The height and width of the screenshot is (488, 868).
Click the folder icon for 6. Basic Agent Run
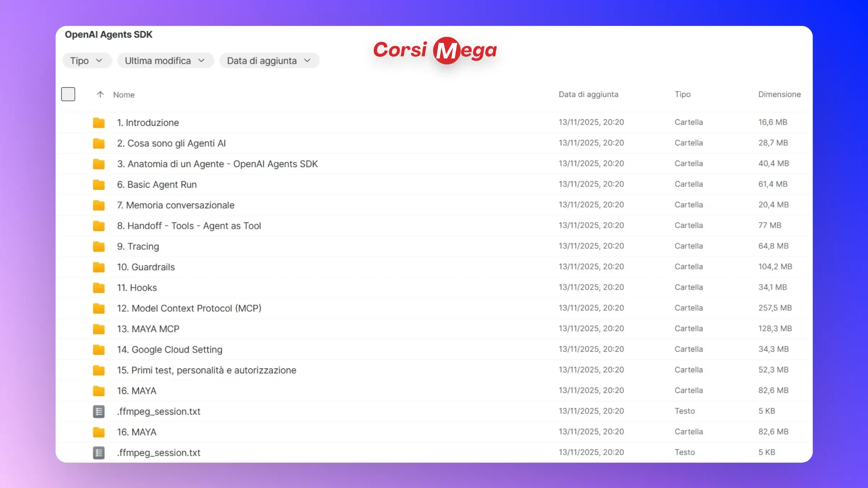pyautogui.click(x=98, y=185)
